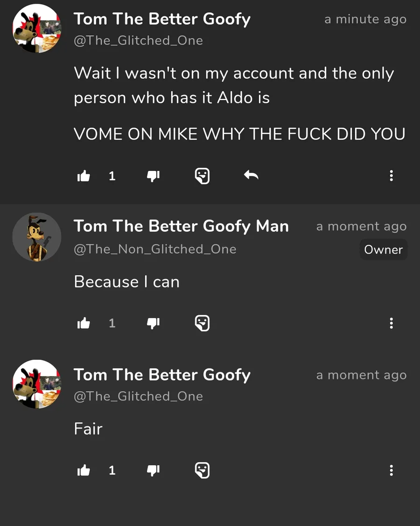Dislike the "Fair" comment
Image resolution: width=420 pixels, height=526 pixels.
[x=154, y=470]
